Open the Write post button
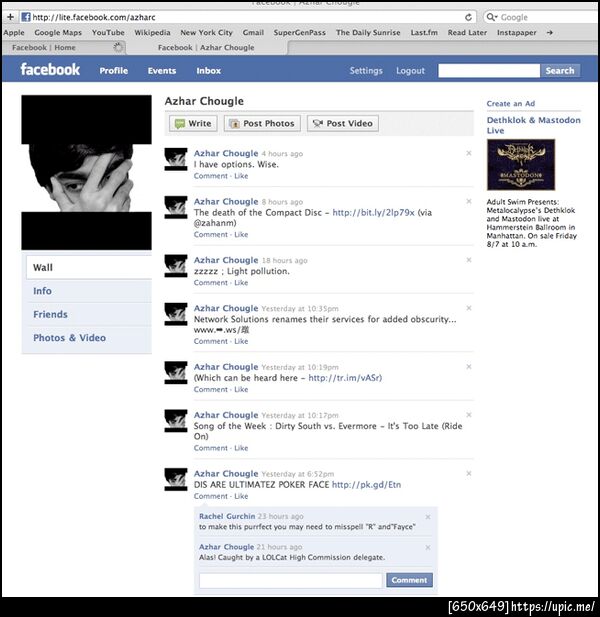Image resolution: width=600 pixels, height=617 pixels. tap(193, 123)
